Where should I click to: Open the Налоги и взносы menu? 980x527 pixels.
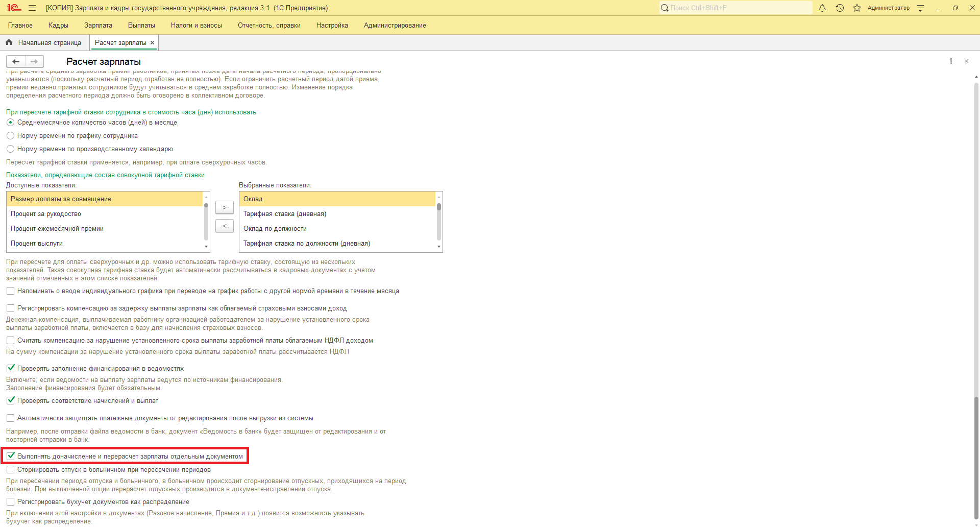pos(197,25)
